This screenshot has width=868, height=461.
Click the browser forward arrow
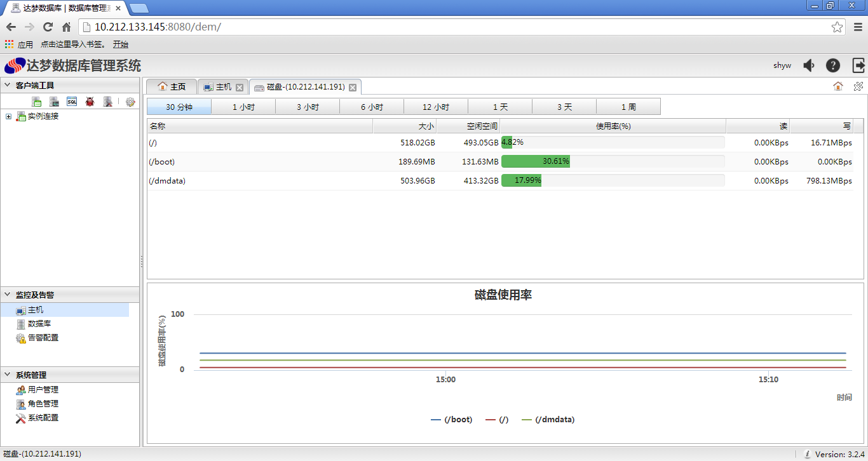[29, 27]
